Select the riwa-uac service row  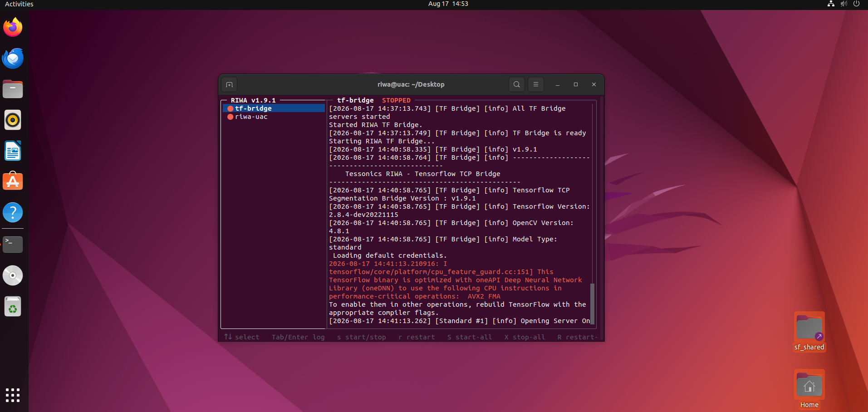click(274, 117)
